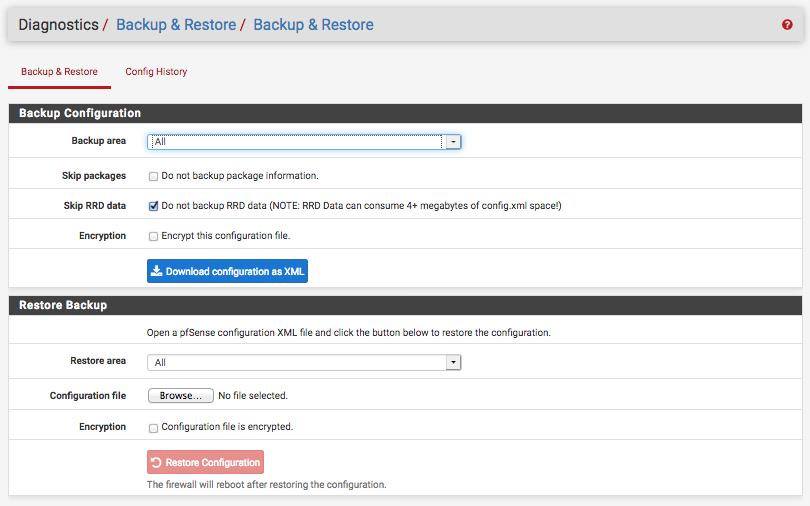Click the red help question mark icon

[787, 25]
